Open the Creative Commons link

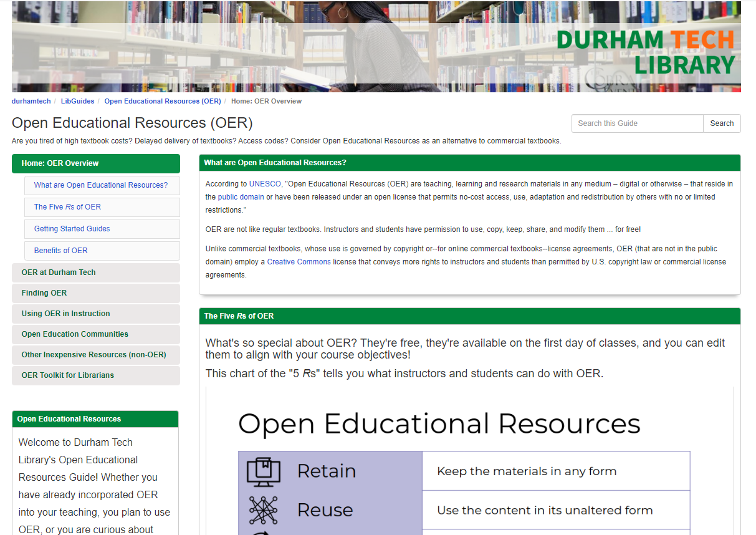tap(299, 262)
